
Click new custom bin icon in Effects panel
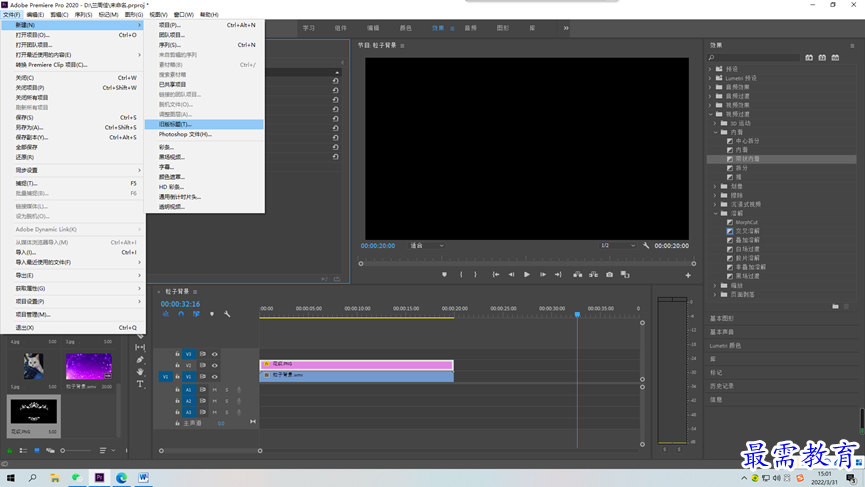click(x=835, y=306)
